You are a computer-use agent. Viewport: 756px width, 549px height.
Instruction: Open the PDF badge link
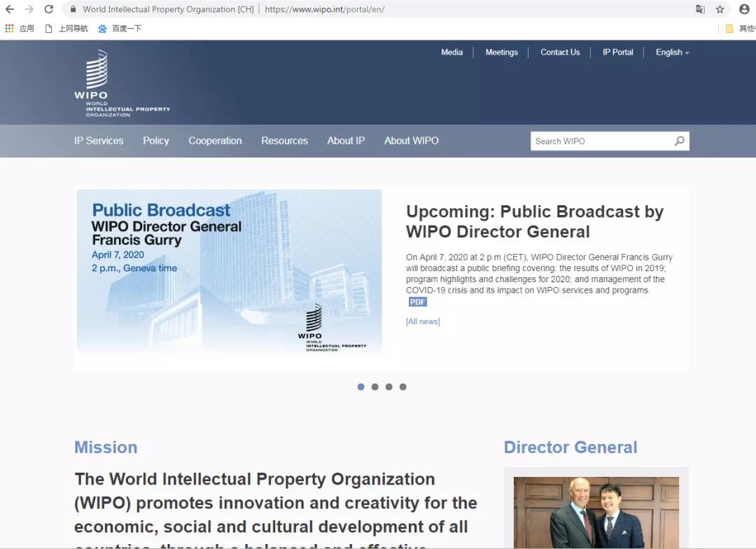[x=417, y=302]
